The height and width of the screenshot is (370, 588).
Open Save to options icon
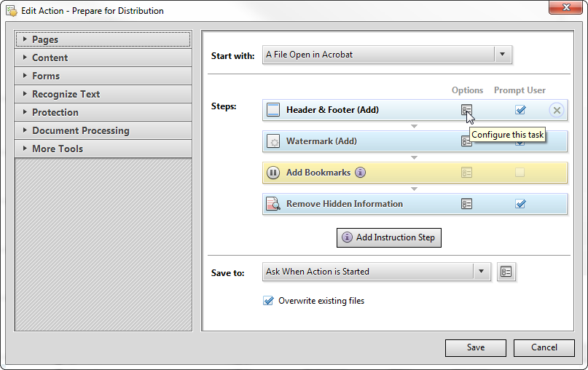pyautogui.click(x=506, y=272)
